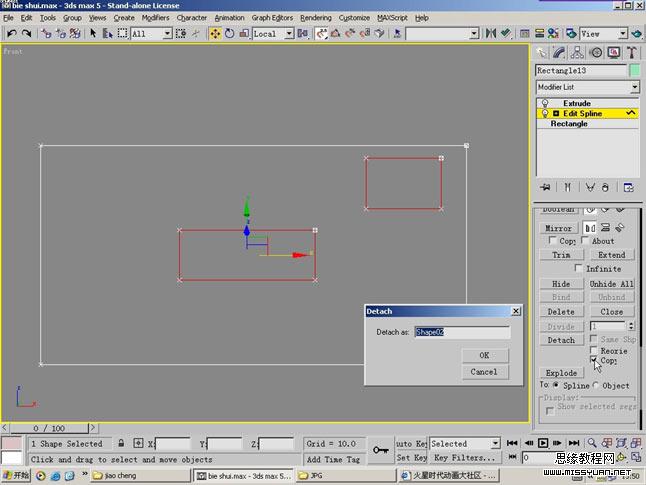The height and width of the screenshot is (485, 646).
Task: Open the Utilities hammer panel tab
Action: pyautogui.click(x=632, y=53)
